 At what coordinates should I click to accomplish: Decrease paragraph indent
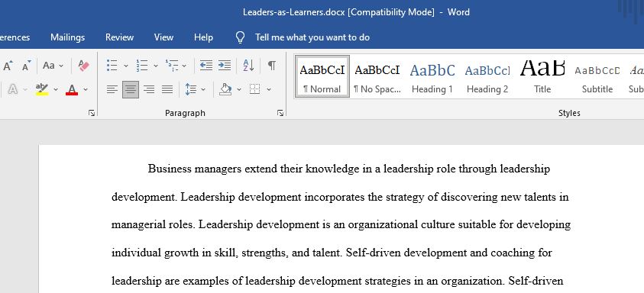[206, 66]
